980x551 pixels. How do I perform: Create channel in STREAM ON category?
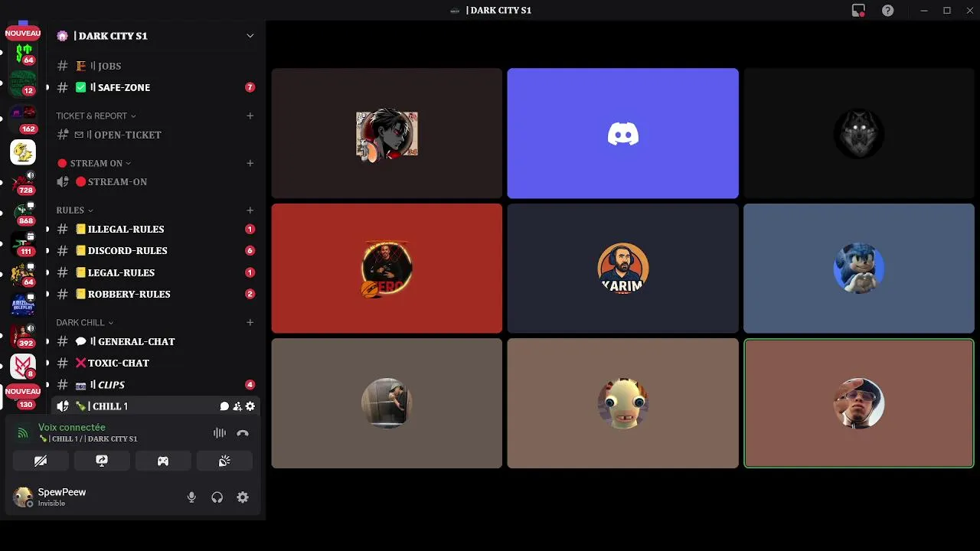pyautogui.click(x=250, y=163)
